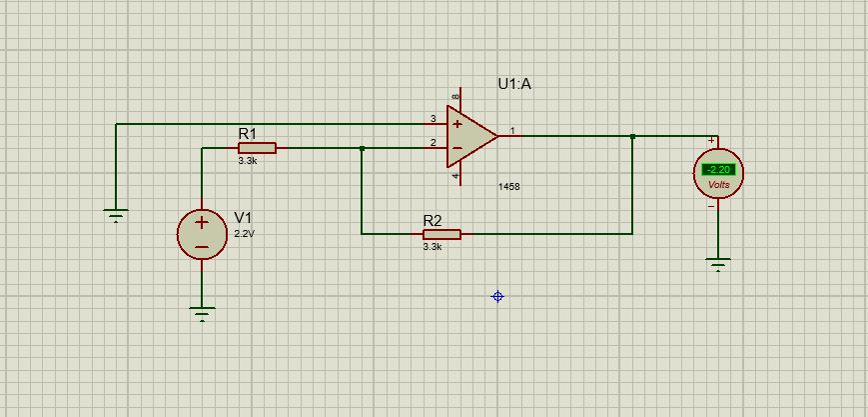Click op-amp supply pin 8 label
Screen dimensions: 868x417
pyautogui.click(x=455, y=96)
